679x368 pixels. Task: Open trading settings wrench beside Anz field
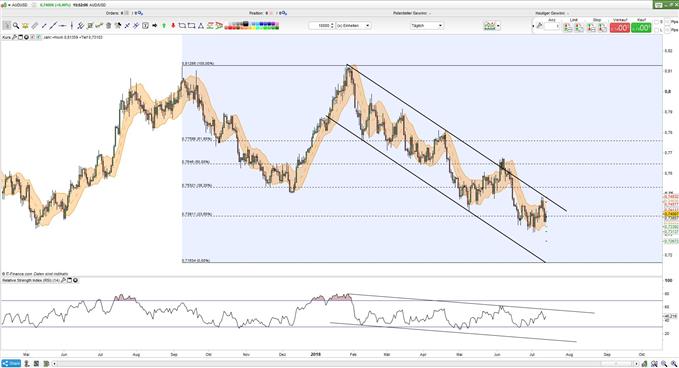pos(540,26)
